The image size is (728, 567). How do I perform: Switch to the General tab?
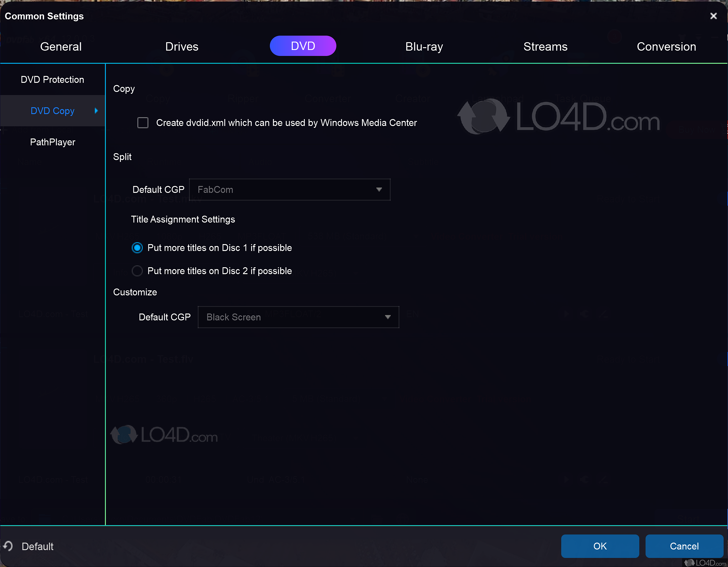point(60,46)
